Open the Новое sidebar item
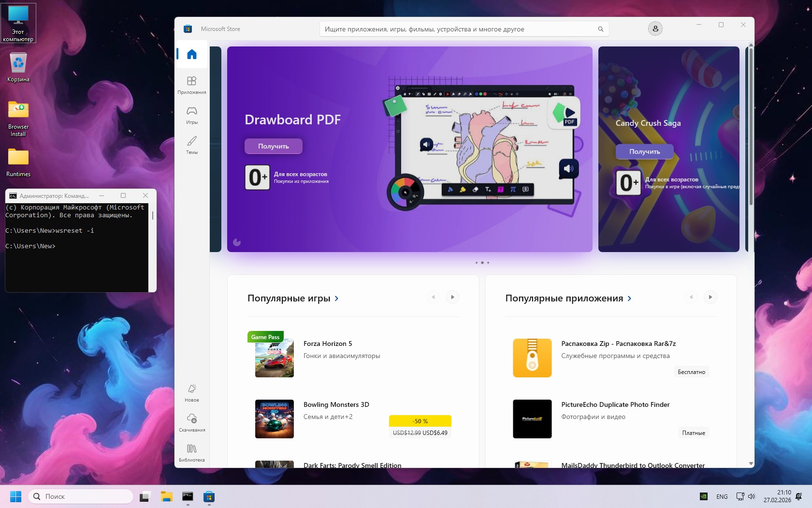812x508 pixels. tap(192, 392)
